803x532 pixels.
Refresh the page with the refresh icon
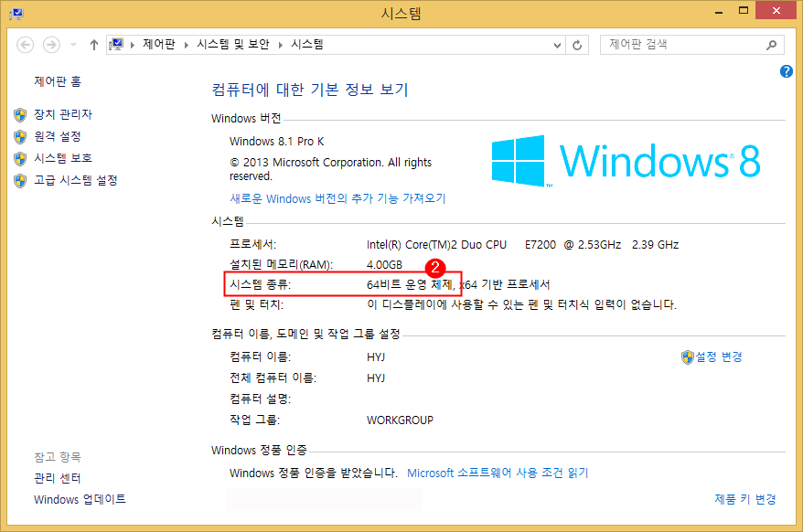[577, 45]
